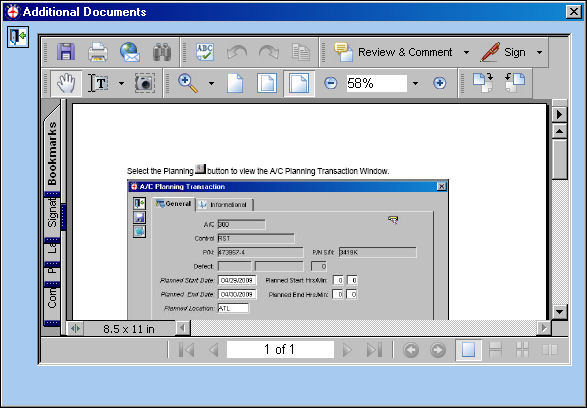The image size is (587, 408).
Task: Expand the text select tool options arrow
Action: [x=121, y=83]
